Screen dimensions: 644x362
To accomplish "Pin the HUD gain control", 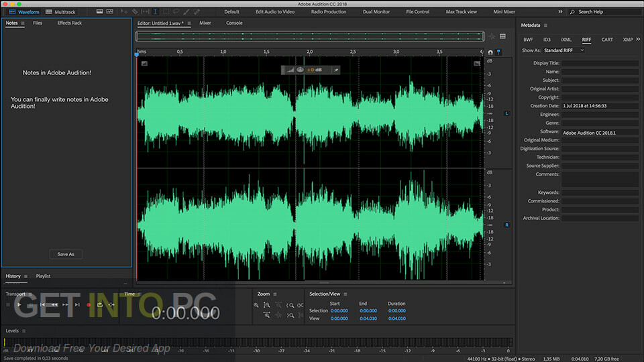I will [336, 70].
